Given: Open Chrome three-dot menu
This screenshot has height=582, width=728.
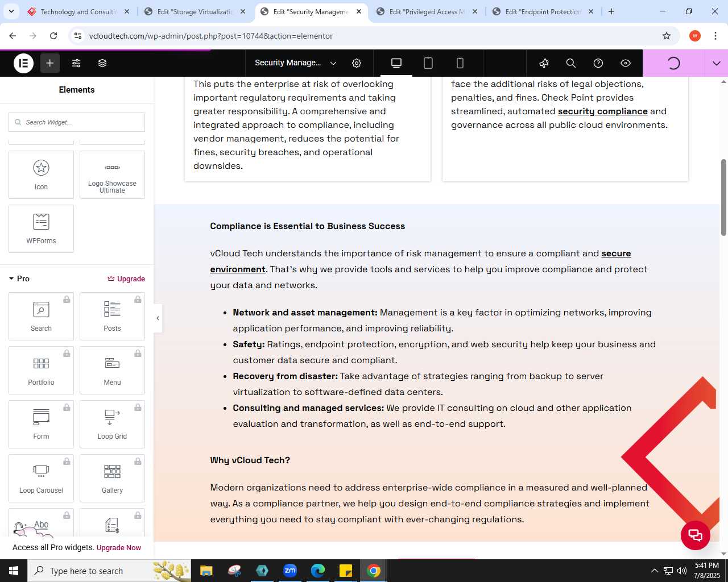Looking at the screenshot, I should click(715, 36).
